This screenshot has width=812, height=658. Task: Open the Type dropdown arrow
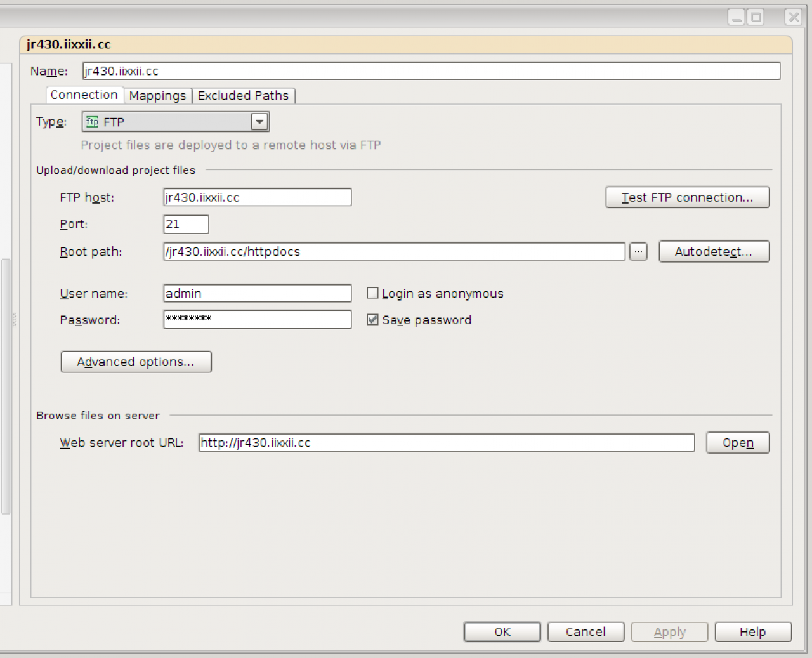(x=259, y=122)
